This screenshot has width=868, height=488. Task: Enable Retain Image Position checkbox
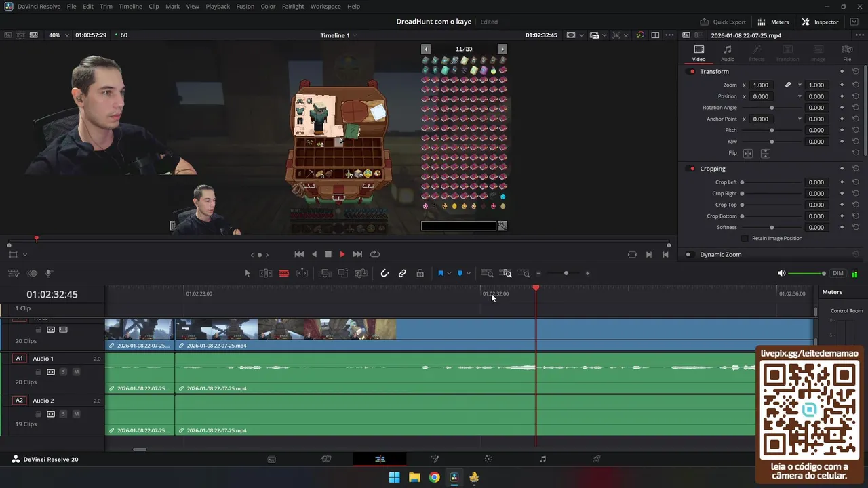click(745, 238)
